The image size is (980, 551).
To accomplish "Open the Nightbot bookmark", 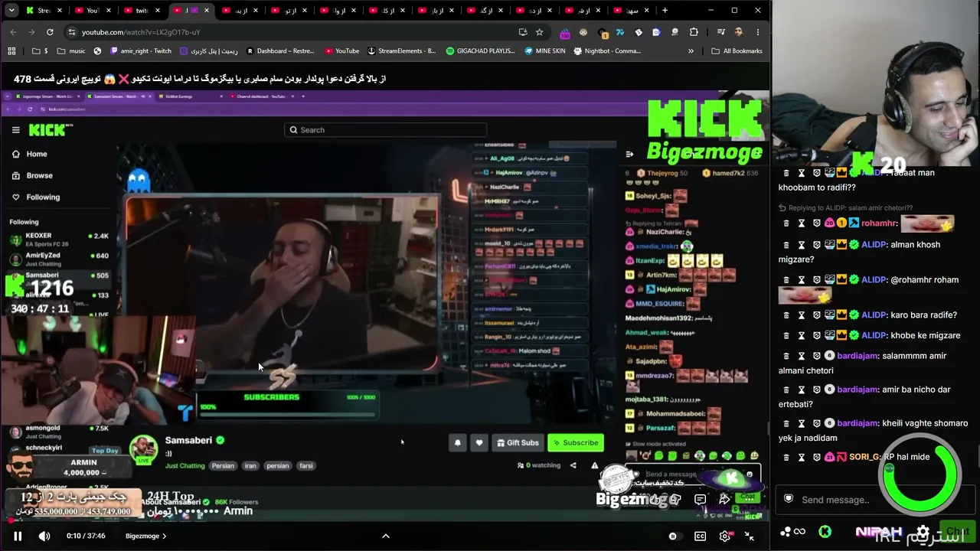I will pyautogui.click(x=606, y=51).
